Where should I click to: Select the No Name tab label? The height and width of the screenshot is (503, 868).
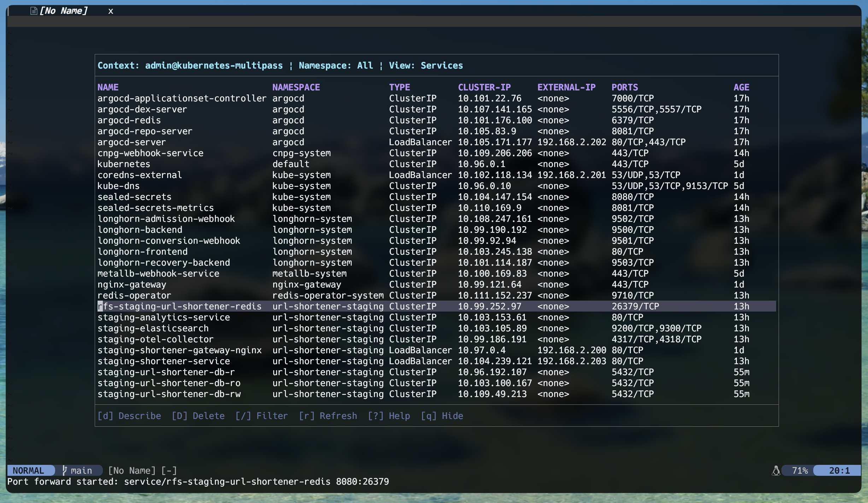[63, 11]
